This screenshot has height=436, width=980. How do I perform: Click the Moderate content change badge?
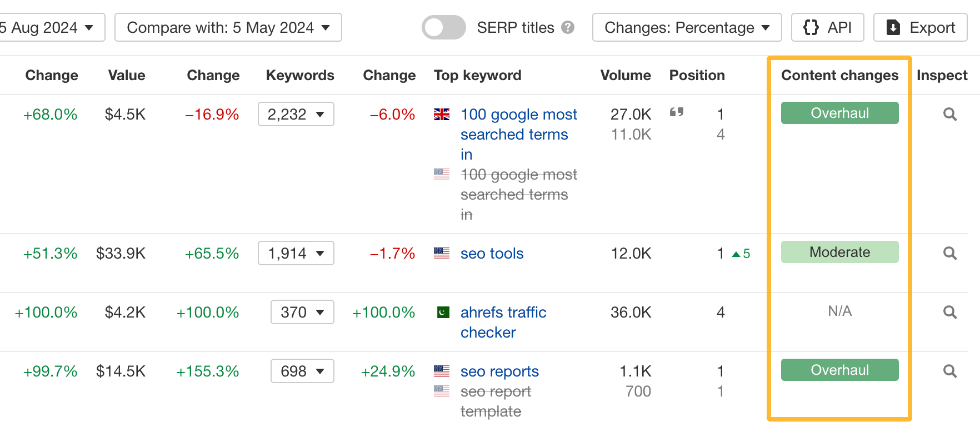(839, 252)
